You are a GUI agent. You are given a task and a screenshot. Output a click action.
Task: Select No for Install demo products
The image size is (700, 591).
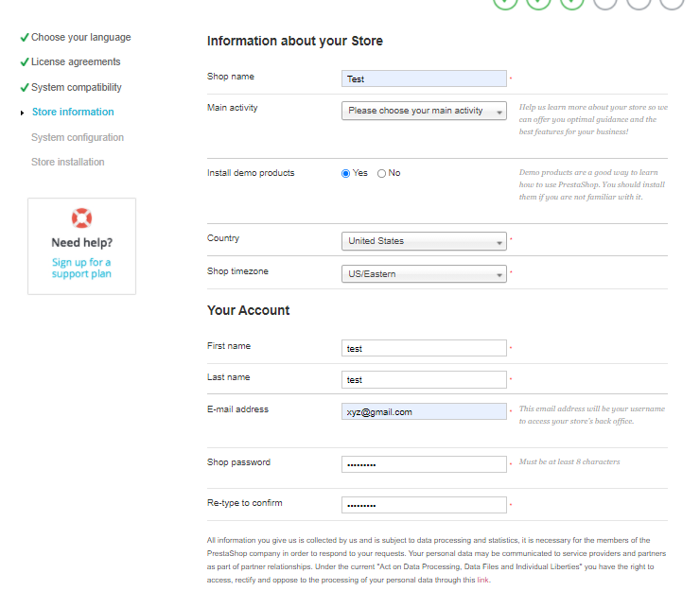pos(382,173)
